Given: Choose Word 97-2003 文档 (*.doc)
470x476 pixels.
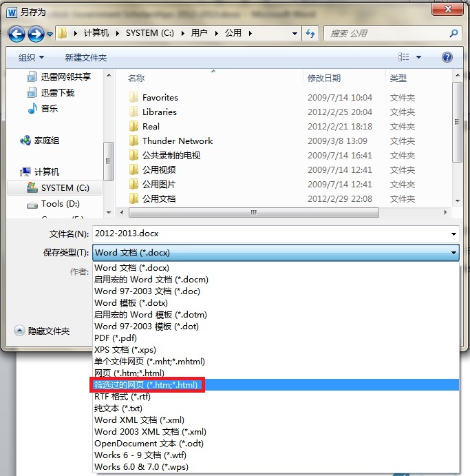Looking at the screenshot, I should point(276,291).
